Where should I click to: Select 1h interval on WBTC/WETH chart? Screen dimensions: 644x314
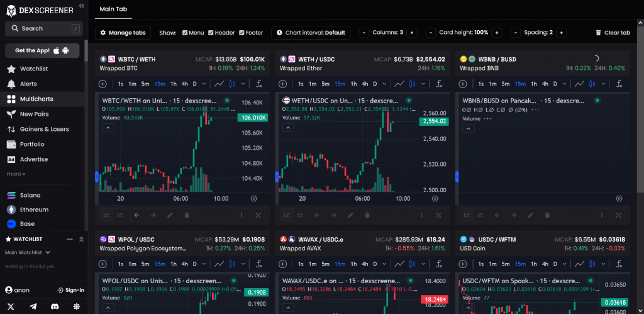pyautogui.click(x=174, y=84)
